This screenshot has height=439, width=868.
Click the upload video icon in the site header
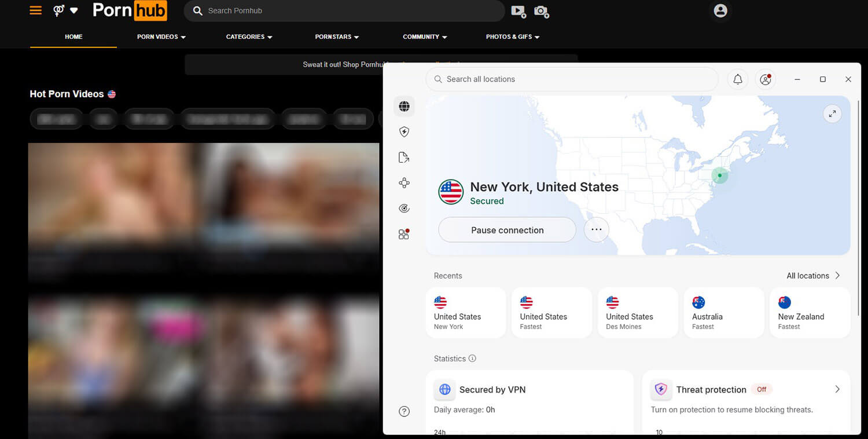tap(518, 11)
